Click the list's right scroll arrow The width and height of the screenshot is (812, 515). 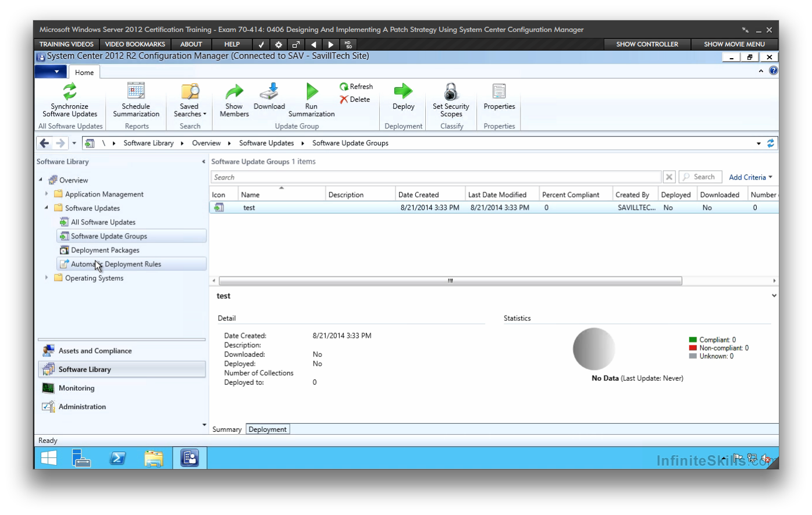tap(774, 281)
